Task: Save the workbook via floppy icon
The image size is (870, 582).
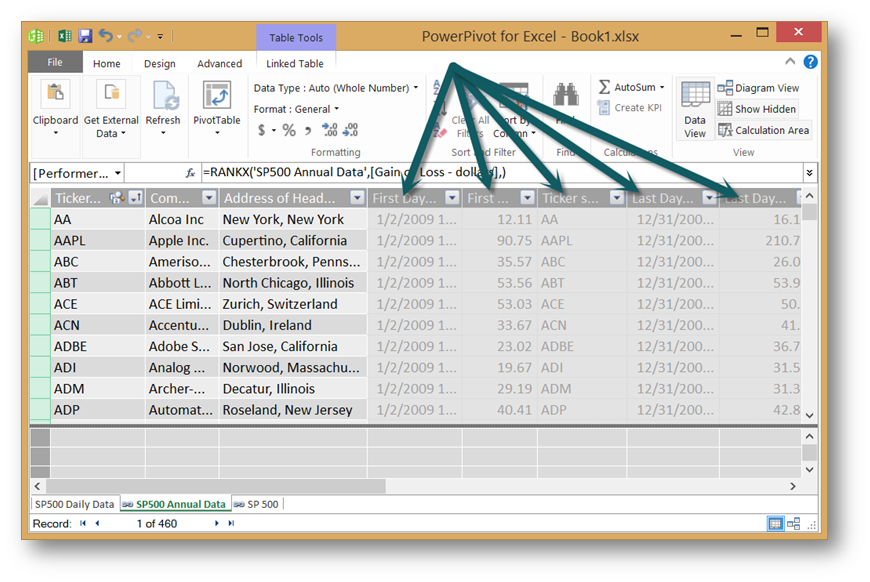Action: tap(85, 36)
